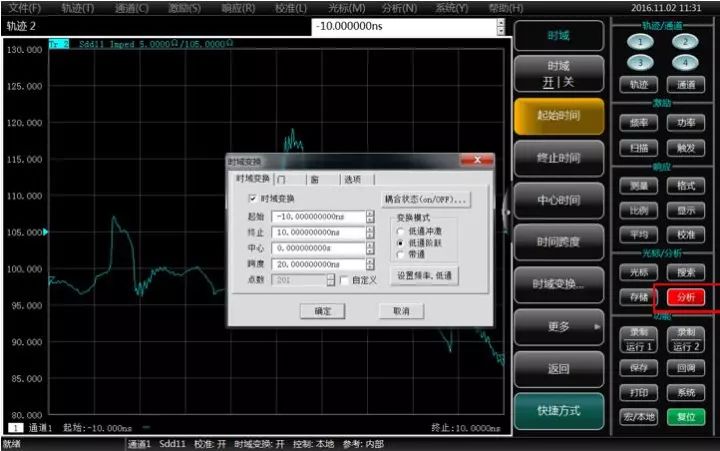Open the 显示 display hardkey
Viewport: 720px width, 451px height.
click(x=686, y=210)
